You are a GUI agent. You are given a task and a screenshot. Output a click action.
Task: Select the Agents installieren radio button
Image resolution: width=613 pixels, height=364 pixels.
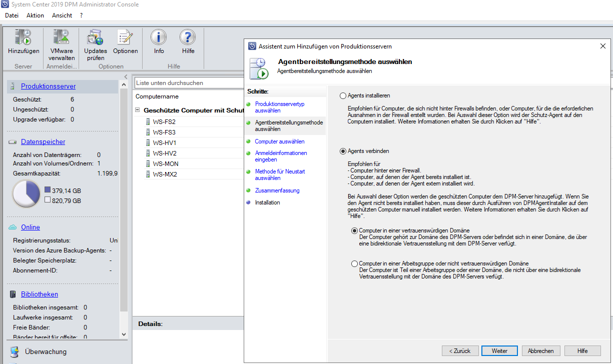[343, 95]
